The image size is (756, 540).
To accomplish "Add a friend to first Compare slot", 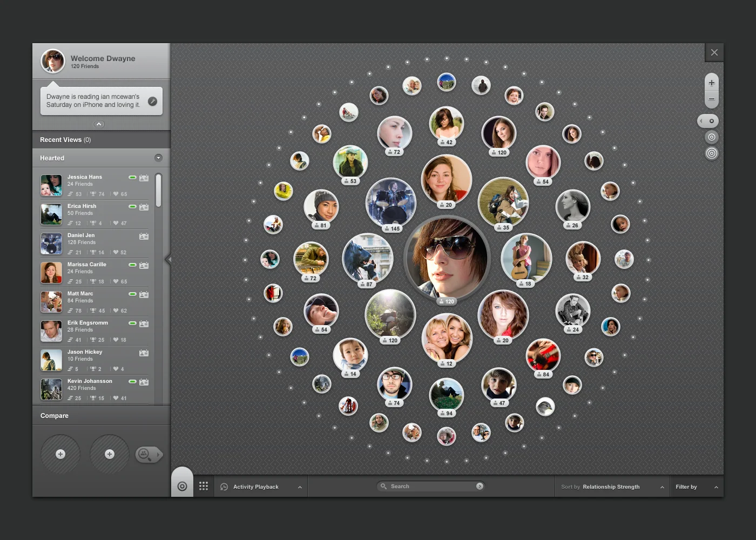I will tap(60, 454).
